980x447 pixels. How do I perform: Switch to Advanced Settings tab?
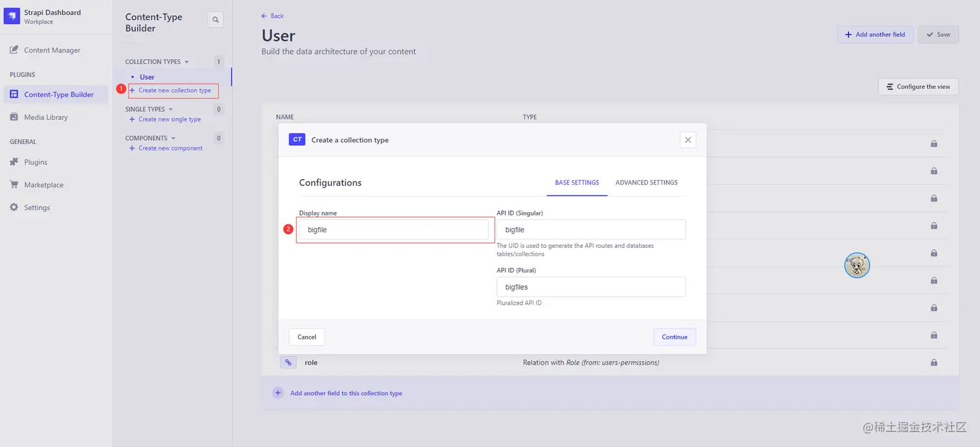tap(646, 183)
